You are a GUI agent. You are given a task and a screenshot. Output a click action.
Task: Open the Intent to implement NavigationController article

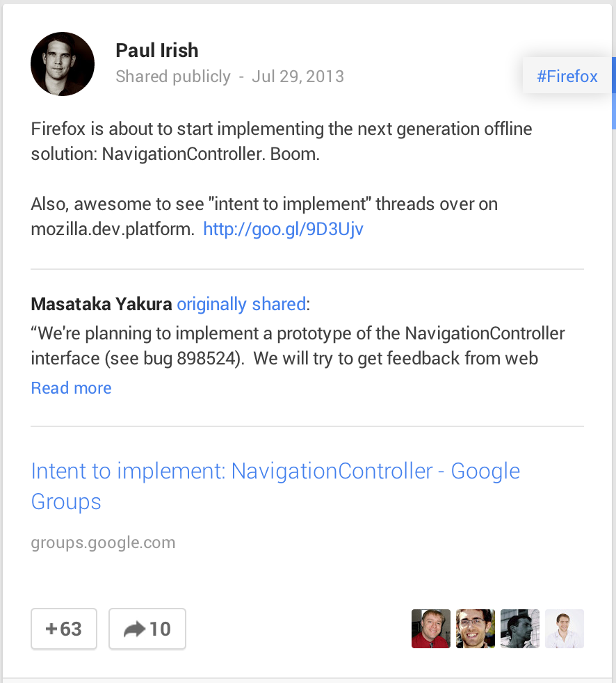(x=275, y=486)
